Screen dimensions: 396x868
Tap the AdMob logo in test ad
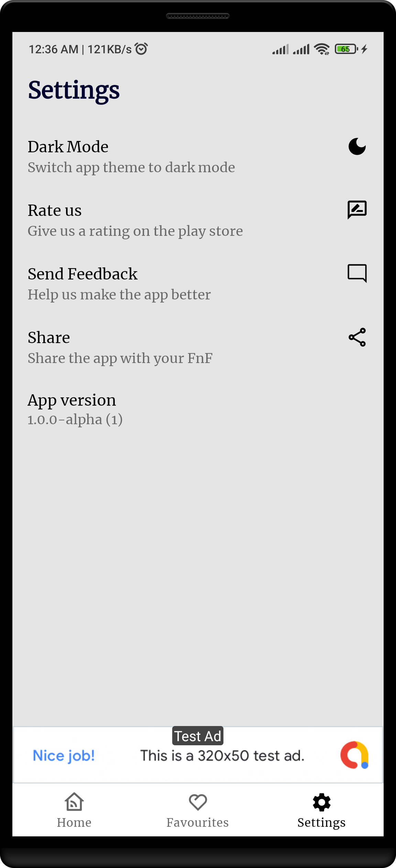(x=355, y=755)
